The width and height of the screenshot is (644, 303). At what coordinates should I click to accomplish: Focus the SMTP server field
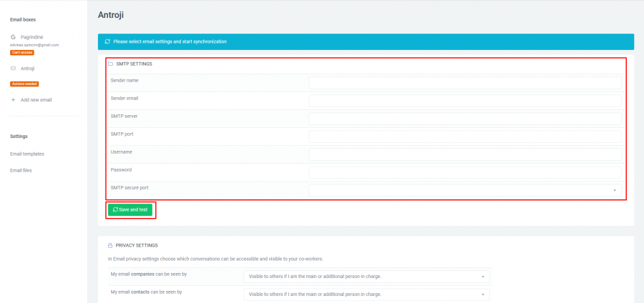[465, 119]
